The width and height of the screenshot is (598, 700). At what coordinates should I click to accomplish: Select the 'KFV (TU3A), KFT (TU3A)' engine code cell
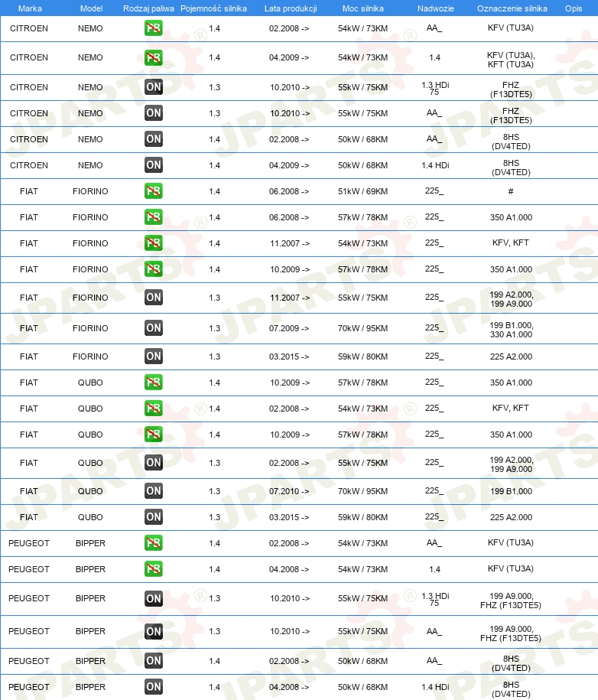click(x=511, y=60)
